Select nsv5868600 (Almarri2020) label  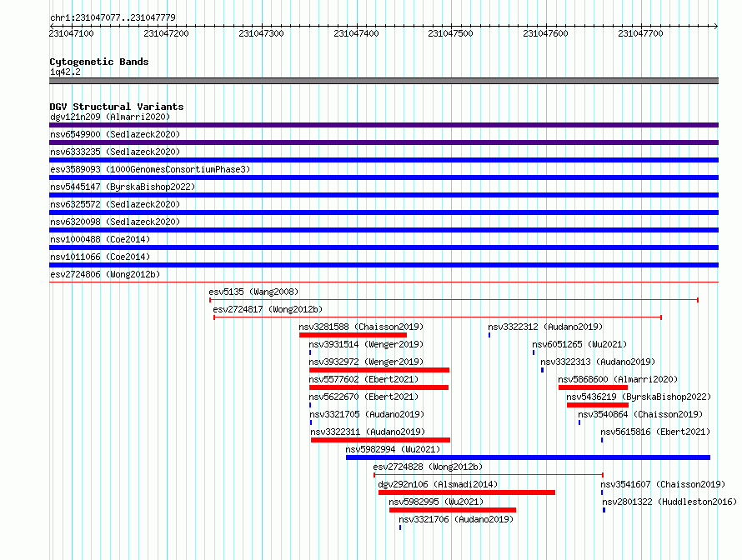click(618, 379)
